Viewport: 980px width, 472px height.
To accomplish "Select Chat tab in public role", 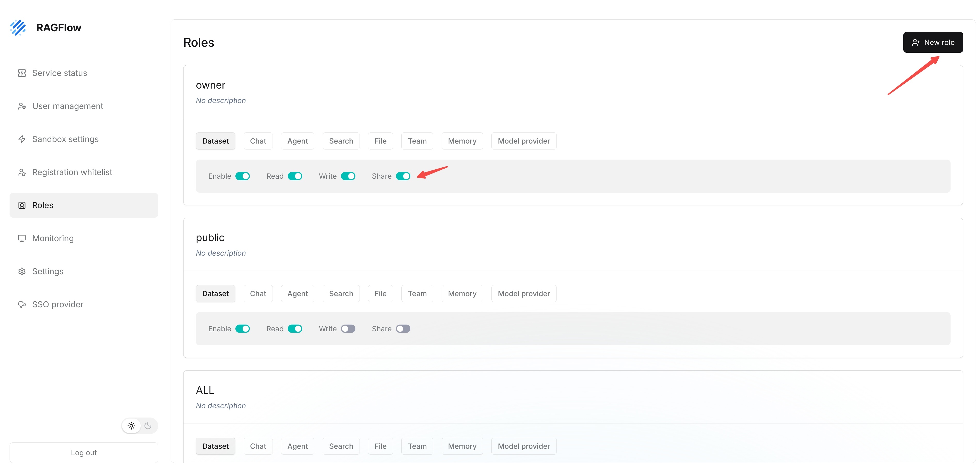I will point(258,294).
